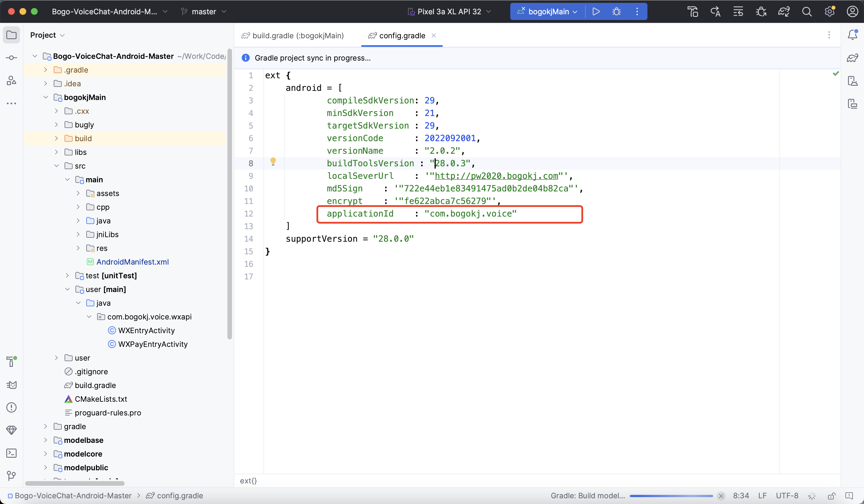Show more tool windows ellipsis in left bar

tap(11, 103)
